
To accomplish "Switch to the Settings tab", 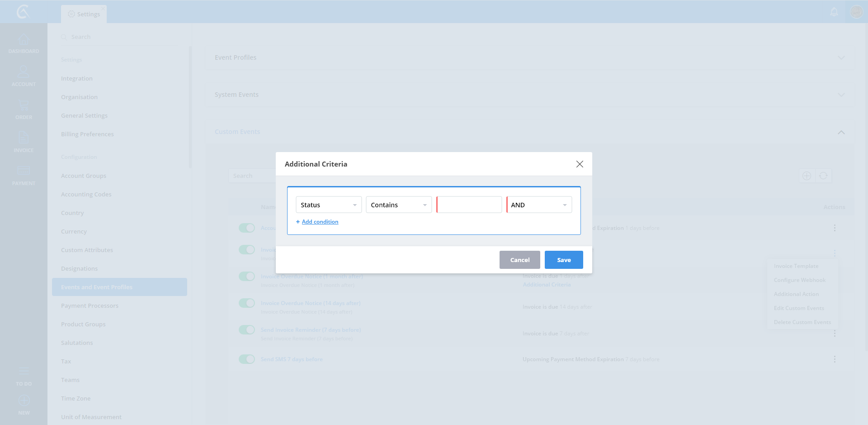I will pyautogui.click(x=84, y=14).
